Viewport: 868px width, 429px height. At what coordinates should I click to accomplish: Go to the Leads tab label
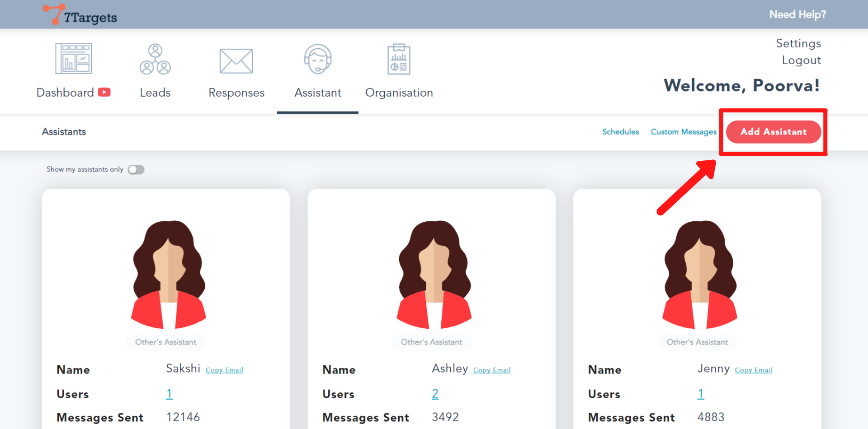click(x=155, y=93)
